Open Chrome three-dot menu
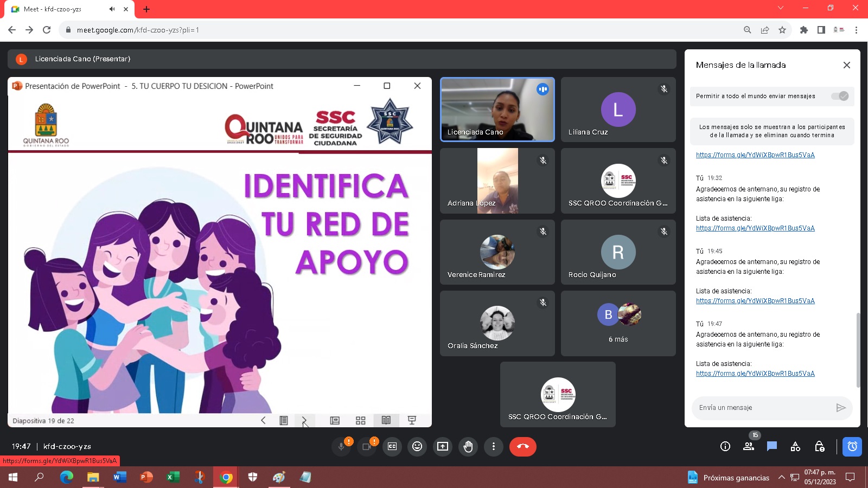The width and height of the screenshot is (868, 488). (856, 30)
